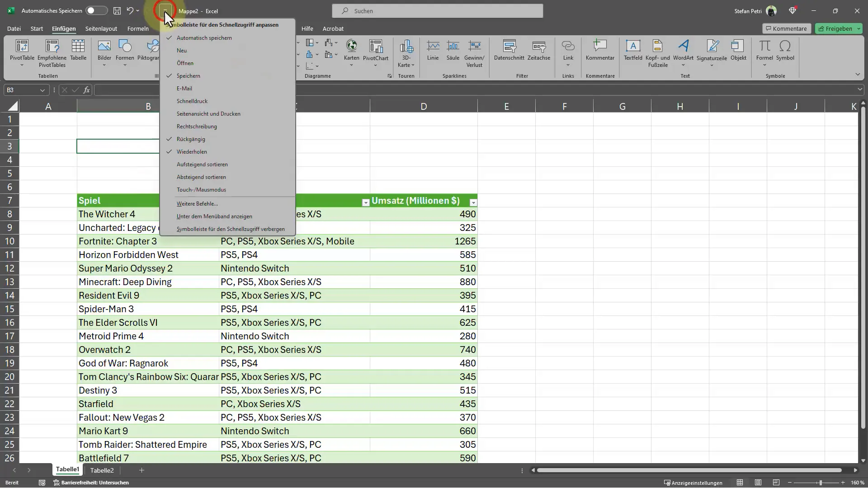Switch to sheet Tabelle2
The width and height of the screenshot is (868, 488).
tap(102, 470)
